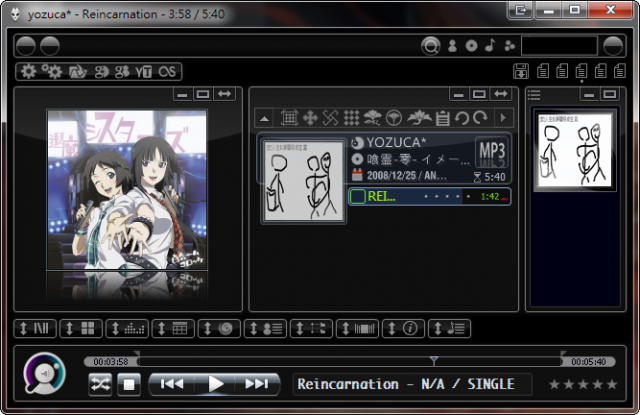Adjust the circular volume knob
Screen dimensions: 640x415
click(x=44, y=373)
